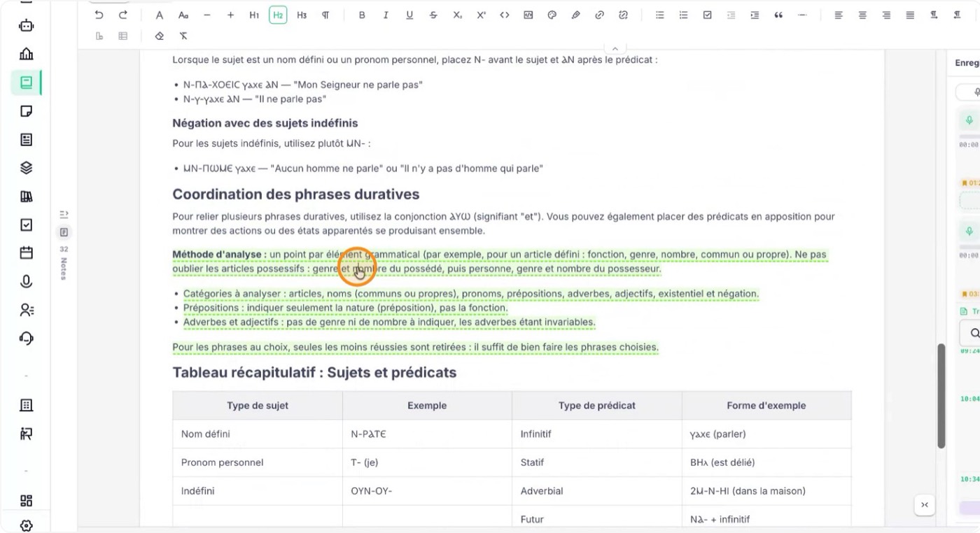Increase font size with the plus button
980x533 pixels.
click(x=230, y=15)
